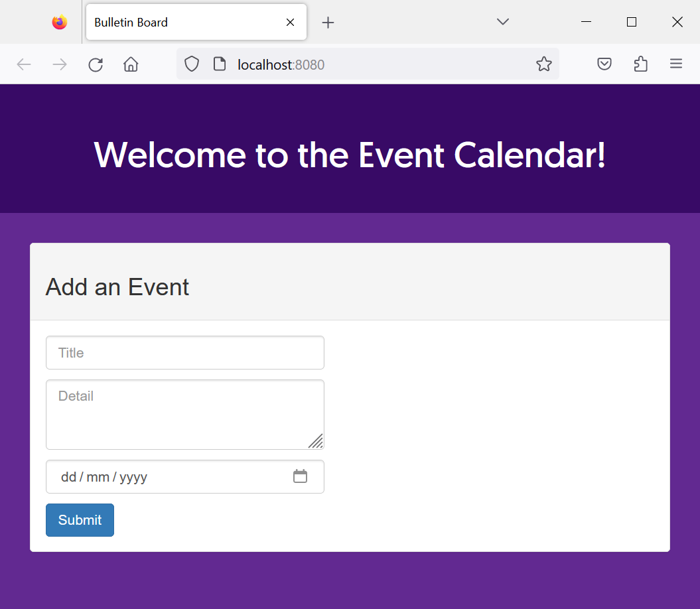Click the 'Add an Event' heading
The width and height of the screenshot is (700, 609).
tap(117, 287)
